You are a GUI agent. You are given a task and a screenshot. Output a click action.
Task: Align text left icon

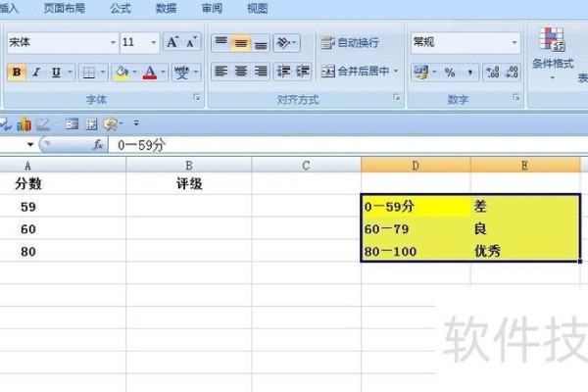(x=220, y=72)
